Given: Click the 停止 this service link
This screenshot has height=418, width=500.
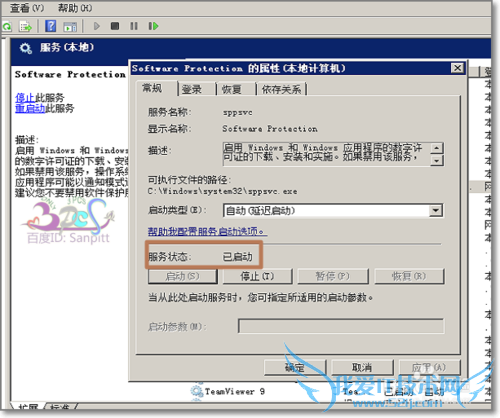Looking at the screenshot, I should 25,98.
